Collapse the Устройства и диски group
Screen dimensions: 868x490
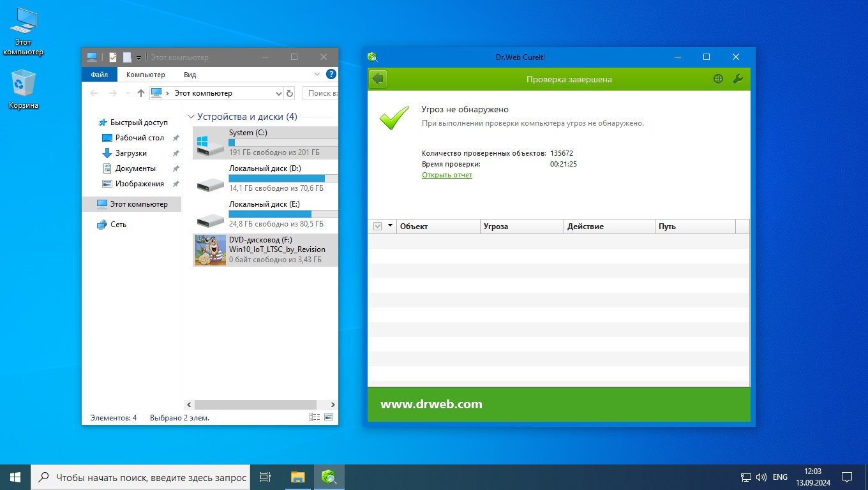[x=190, y=117]
